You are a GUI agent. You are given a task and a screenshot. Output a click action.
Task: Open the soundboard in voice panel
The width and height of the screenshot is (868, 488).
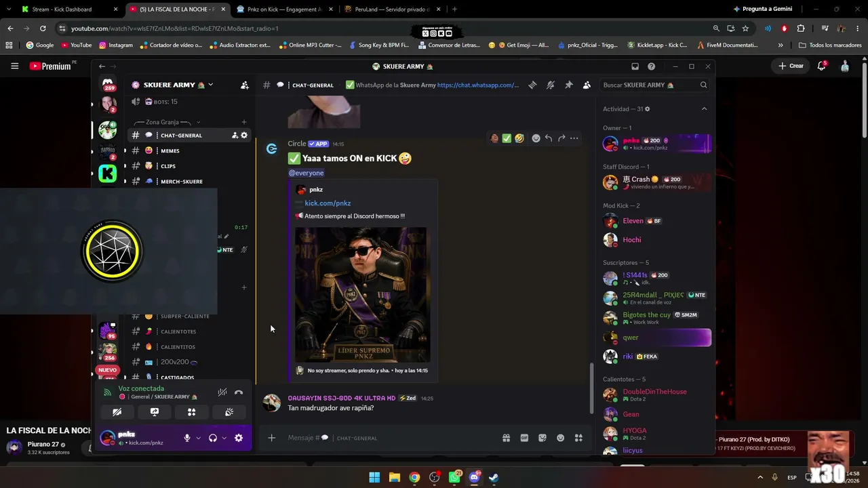(x=229, y=412)
